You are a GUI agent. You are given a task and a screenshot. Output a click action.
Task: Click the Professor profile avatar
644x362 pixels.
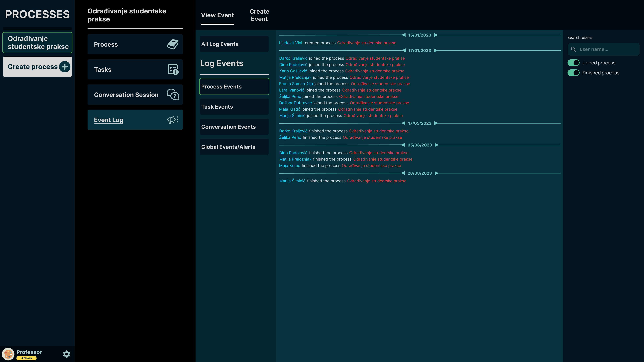(8, 354)
